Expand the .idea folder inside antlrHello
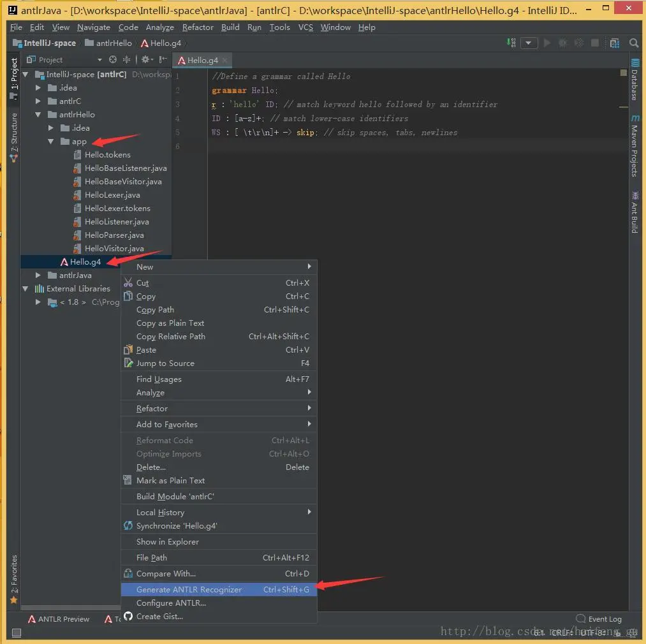This screenshot has height=644, width=646. tap(50, 128)
